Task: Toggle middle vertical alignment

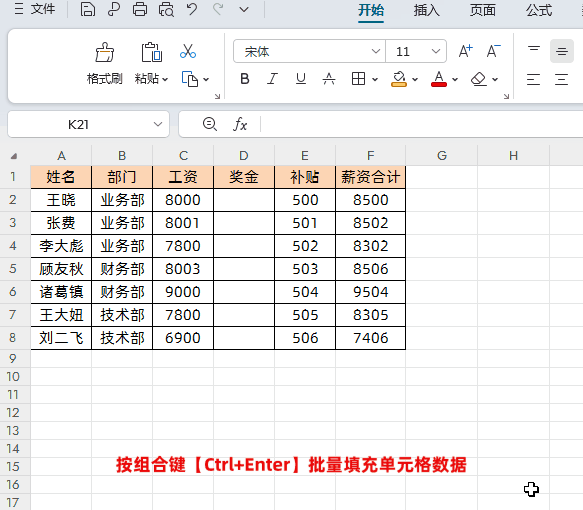Action: tap(562, 51)
